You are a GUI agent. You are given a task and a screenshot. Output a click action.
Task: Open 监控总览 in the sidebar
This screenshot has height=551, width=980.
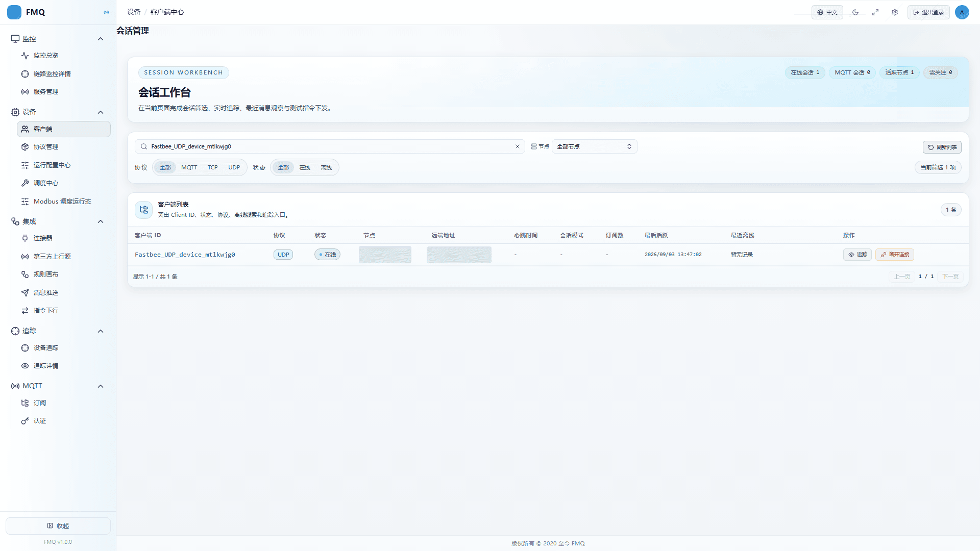click(x=64, y=56)
